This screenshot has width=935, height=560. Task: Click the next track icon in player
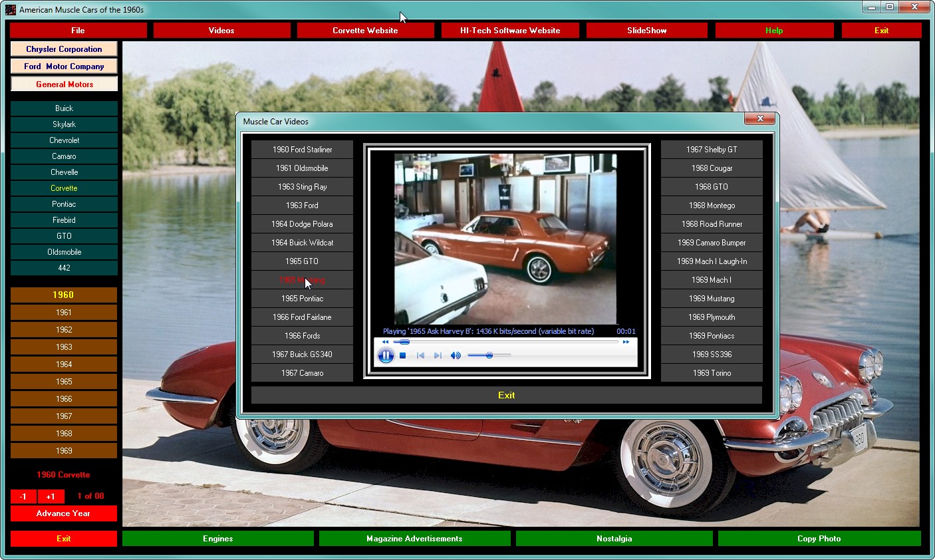438,356
